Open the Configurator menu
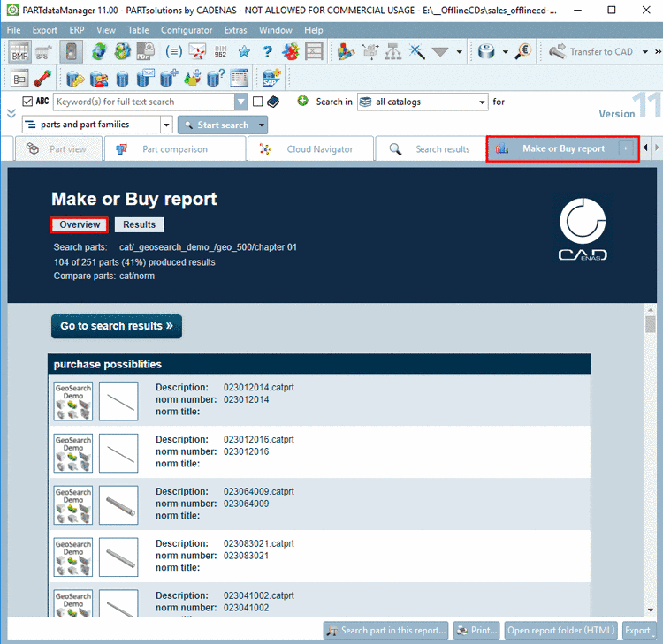The width and height of the screenshot is (663, 644). click(x=187, y=30)
